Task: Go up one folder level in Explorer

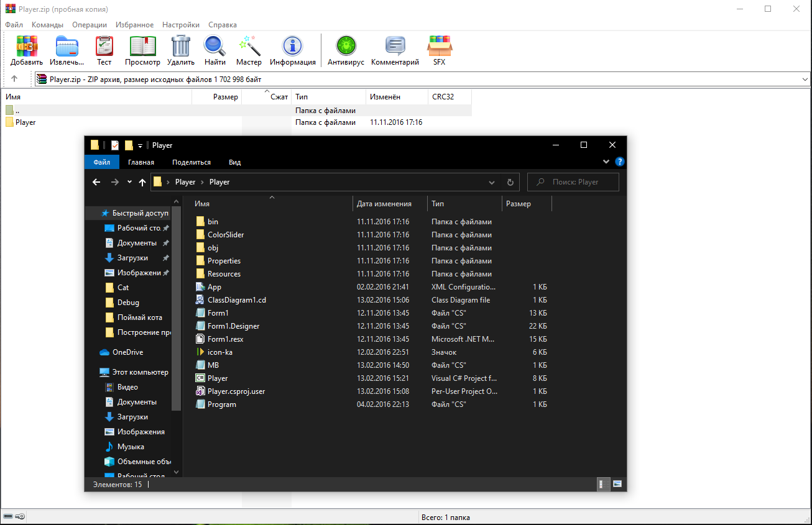Action: coord(142,182)
